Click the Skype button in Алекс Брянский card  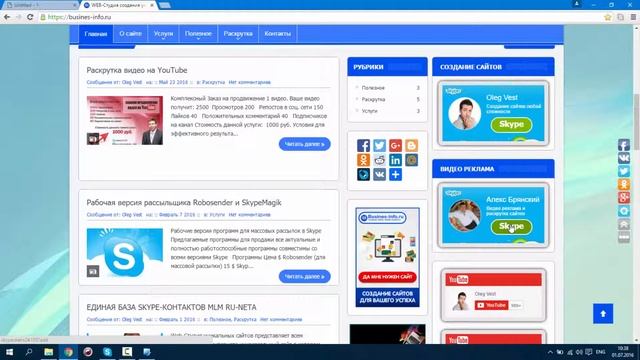(x=511, y=227)
